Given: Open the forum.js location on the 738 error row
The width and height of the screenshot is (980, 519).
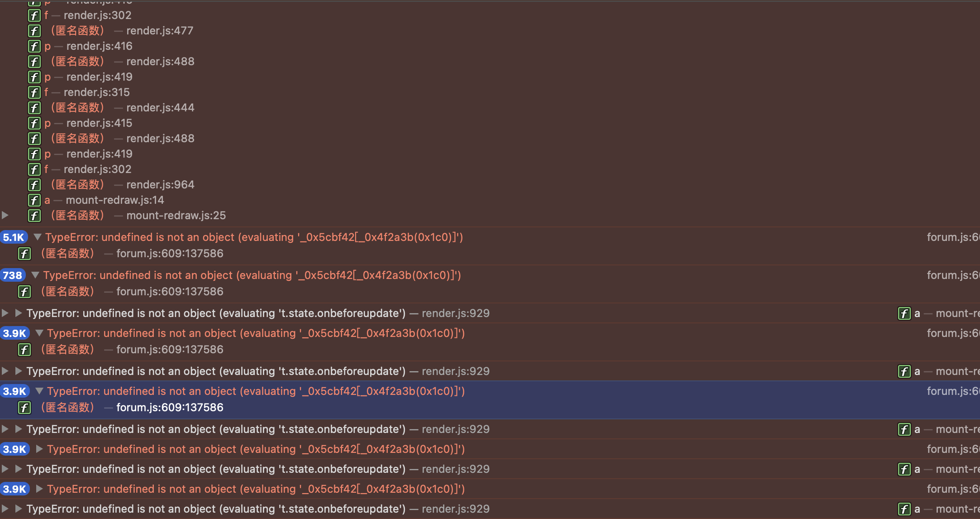Looking at the screenshot, I should tap(952, 275).
